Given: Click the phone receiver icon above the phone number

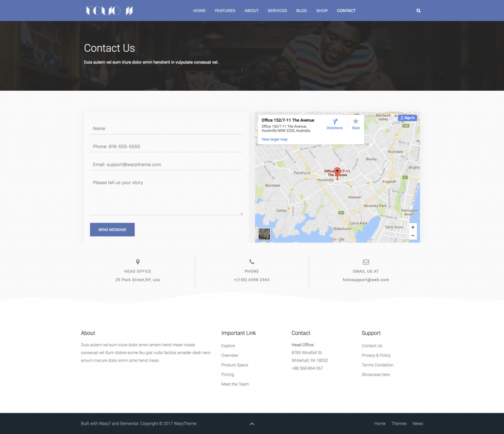Looking at the screenshot, I should pos(252,262).
